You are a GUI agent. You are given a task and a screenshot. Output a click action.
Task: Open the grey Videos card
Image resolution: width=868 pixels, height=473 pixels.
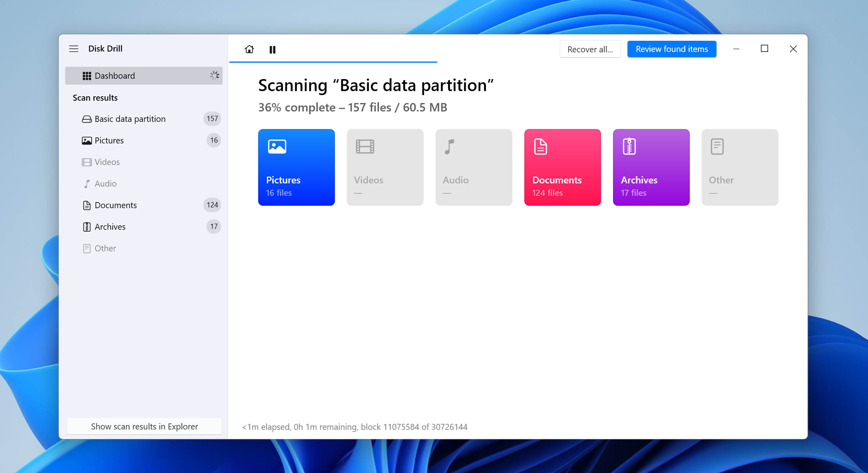[x=385, y=167]
